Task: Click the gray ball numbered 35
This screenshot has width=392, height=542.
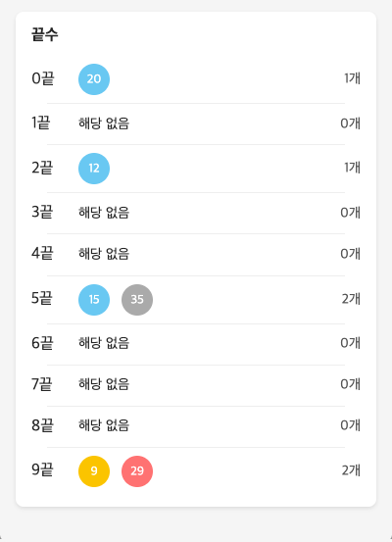Action: click(x=137, y=300)
